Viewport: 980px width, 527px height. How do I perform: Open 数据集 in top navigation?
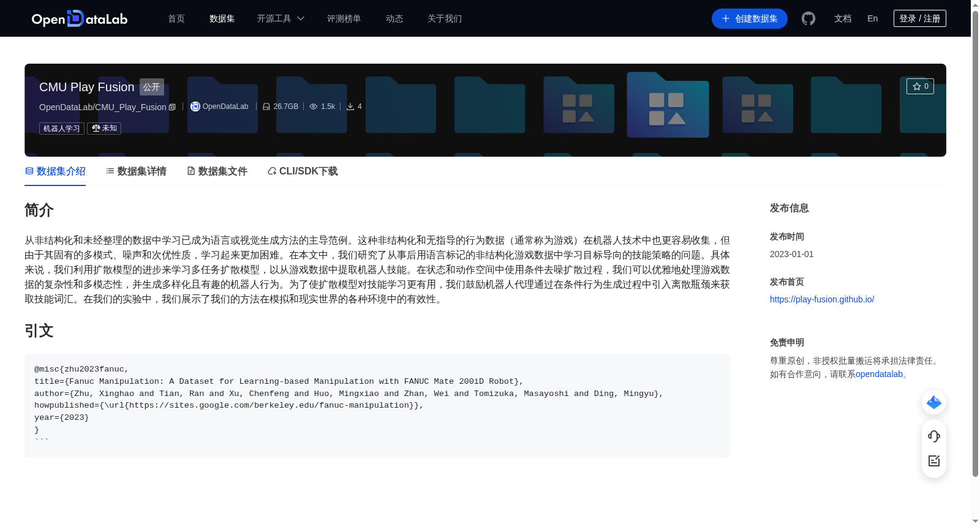tap(222, 19)
